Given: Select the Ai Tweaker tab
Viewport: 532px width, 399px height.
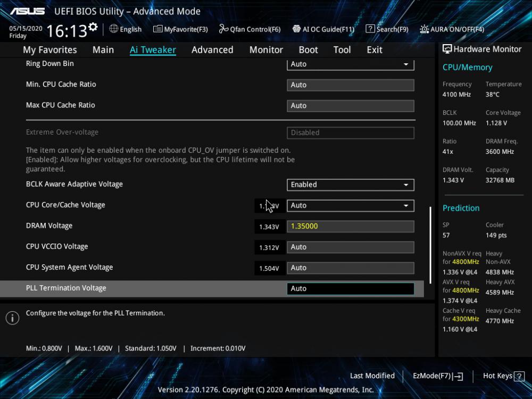Looking at the screenshot, I should click(x=153, y=50).
